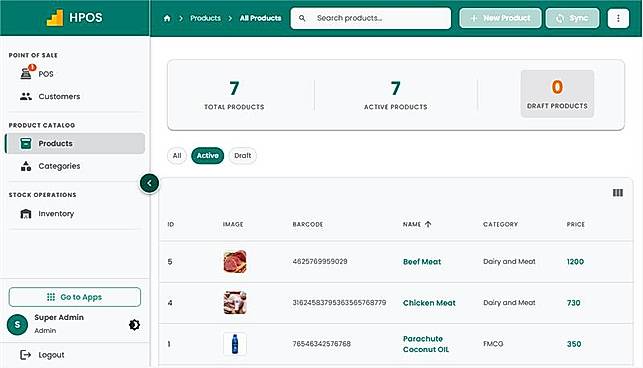Click All Products breadcrumb
Image resolution: width=643 pixels, height=368 pixels.
260,18
